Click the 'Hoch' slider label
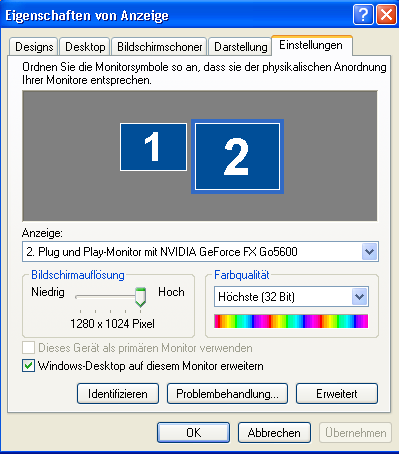 pos(171,292)
